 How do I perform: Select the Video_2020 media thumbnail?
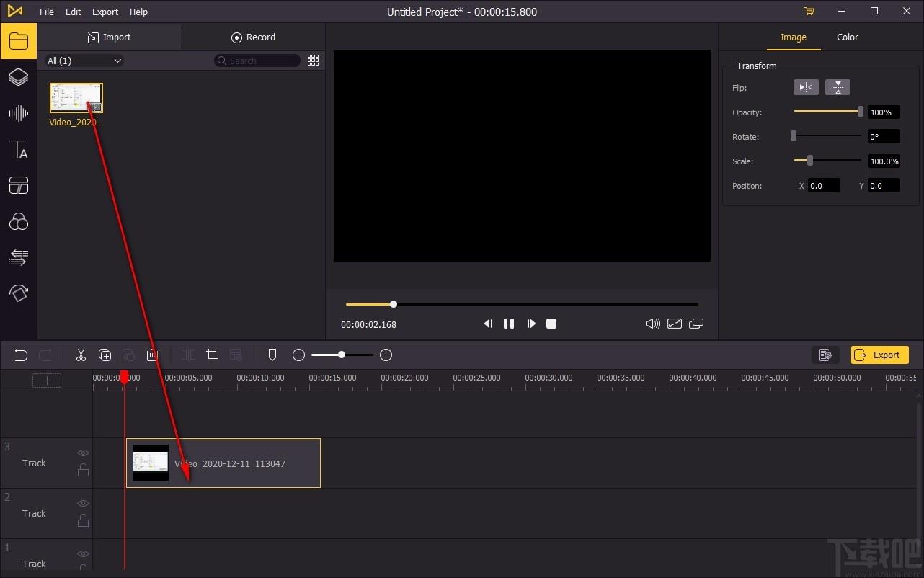pyautogui.click(x=76, y=98)
